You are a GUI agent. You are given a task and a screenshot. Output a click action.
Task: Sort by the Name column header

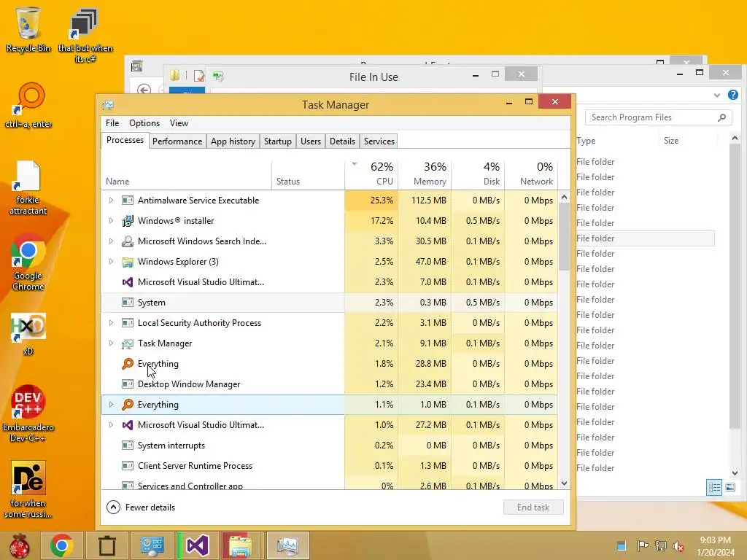186,174
